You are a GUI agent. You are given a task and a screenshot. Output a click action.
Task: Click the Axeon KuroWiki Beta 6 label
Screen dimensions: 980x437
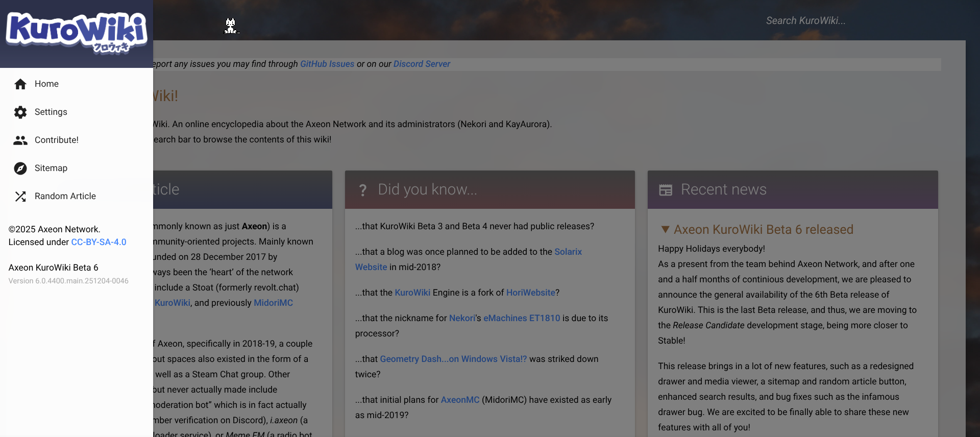click(x=53, y=268)
